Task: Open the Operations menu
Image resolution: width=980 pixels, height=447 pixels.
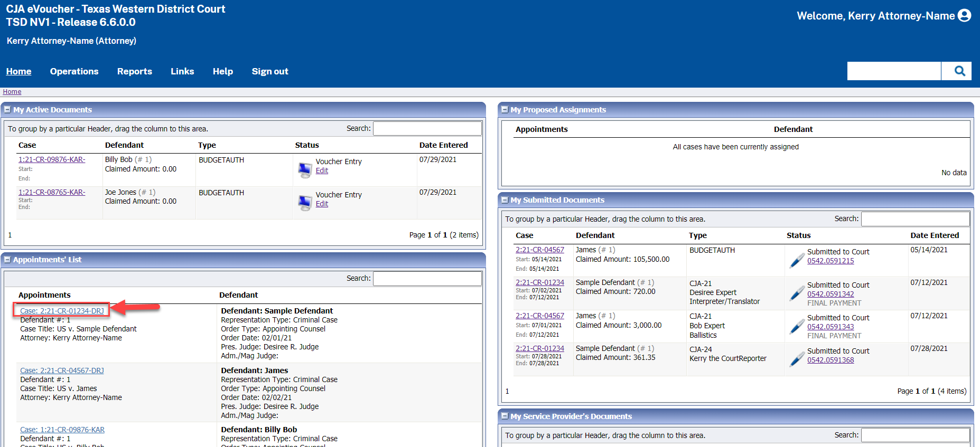Action: (74, 71)
